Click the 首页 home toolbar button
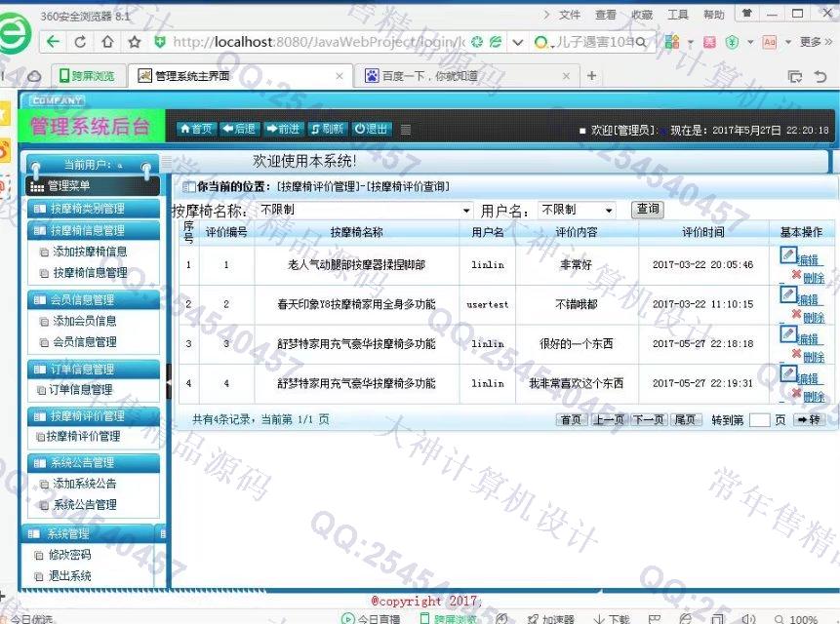The width and height of the screenshot is (840, 624). tap(196, 129)
